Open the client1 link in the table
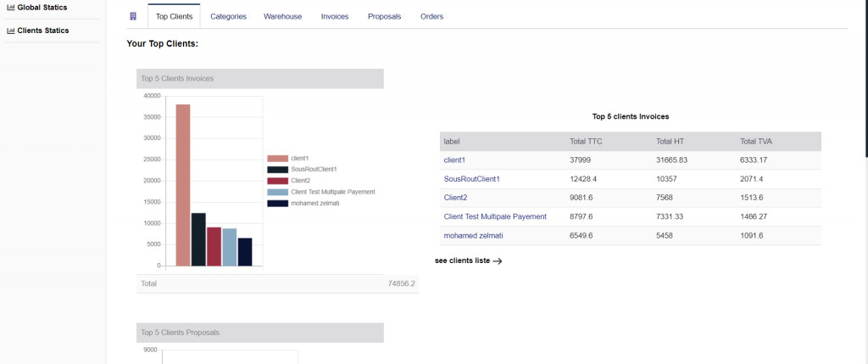 click(454, 160)
